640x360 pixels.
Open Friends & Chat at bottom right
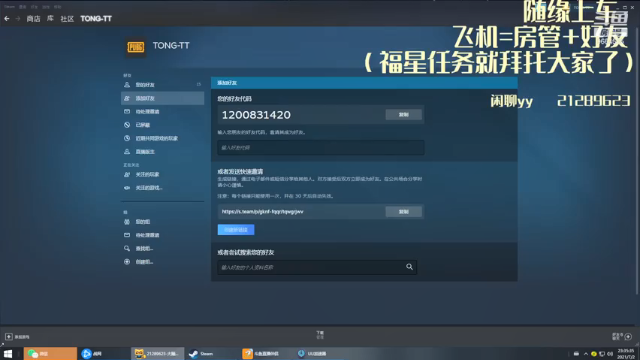coord(622,336)
